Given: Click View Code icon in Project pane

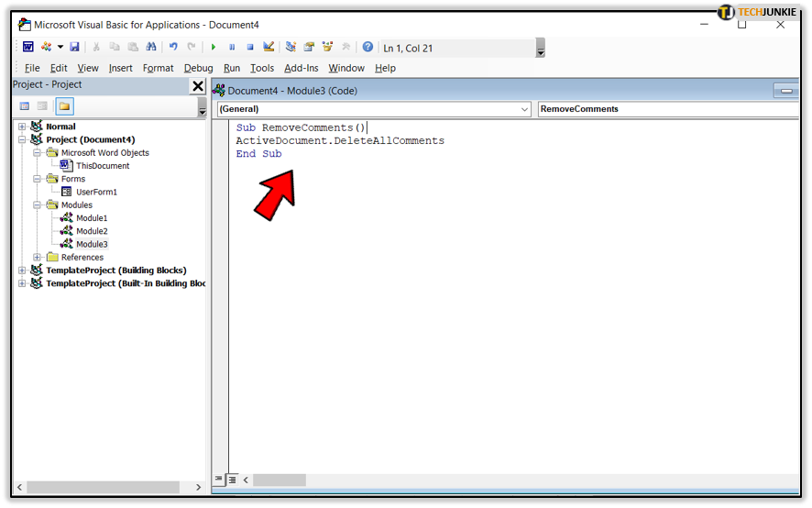Looking at the screenshot, I should tap(25, 106).
